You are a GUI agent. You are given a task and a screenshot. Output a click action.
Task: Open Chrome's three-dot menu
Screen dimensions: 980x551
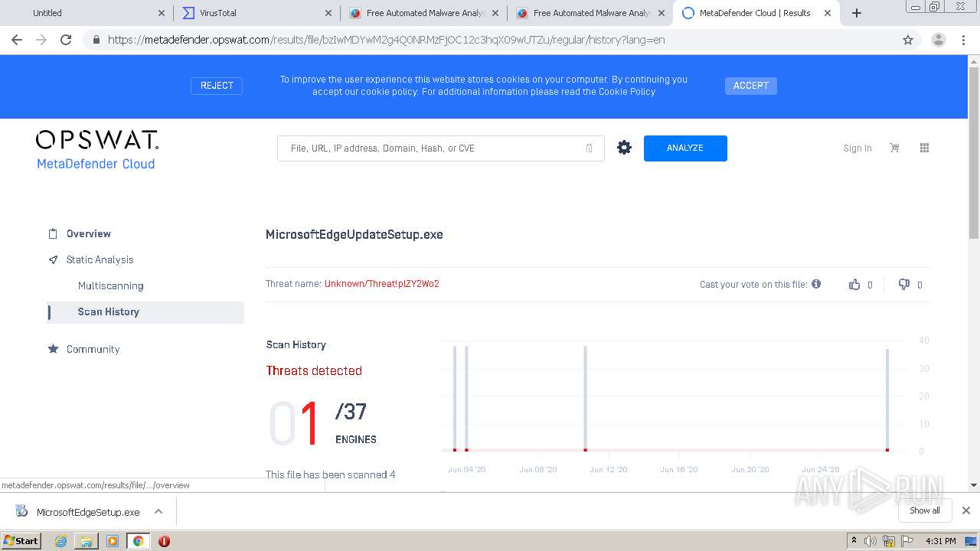pyautogui.click(x=963, y=40)
